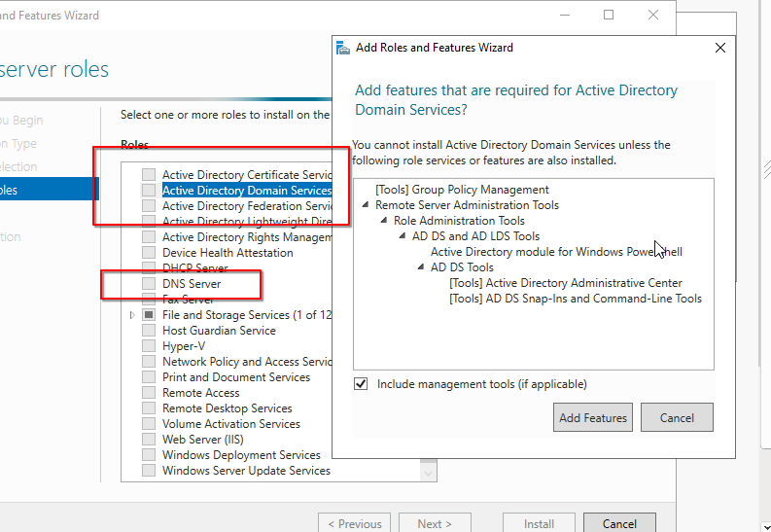Image resolution: width=771 pixels, height=532 pixels.
Task: Check Network Policy and Access Services role
Action: click(149, 362)
